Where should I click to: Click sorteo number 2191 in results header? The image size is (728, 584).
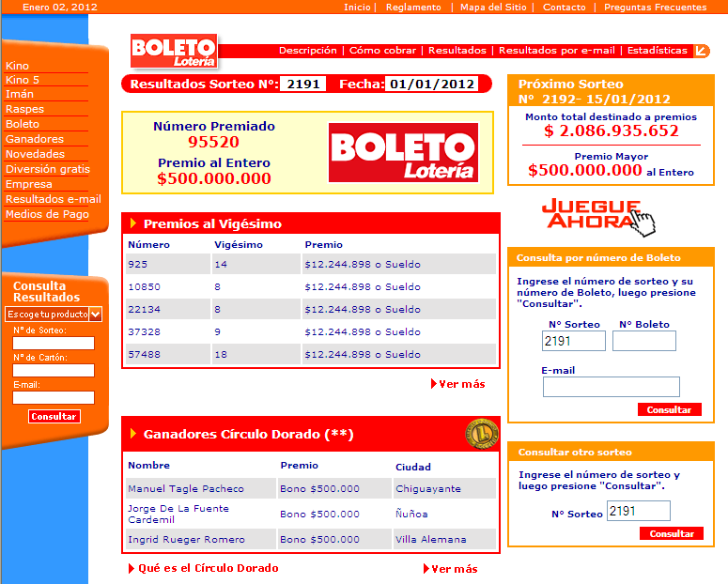point(303,84)
